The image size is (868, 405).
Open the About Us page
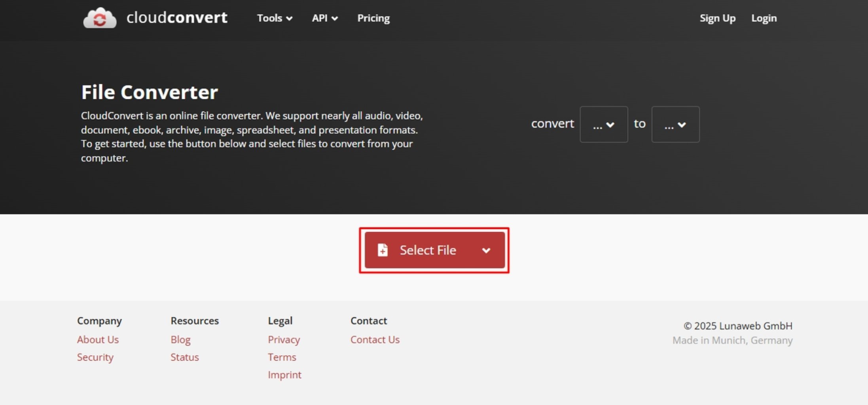[98, 339]
